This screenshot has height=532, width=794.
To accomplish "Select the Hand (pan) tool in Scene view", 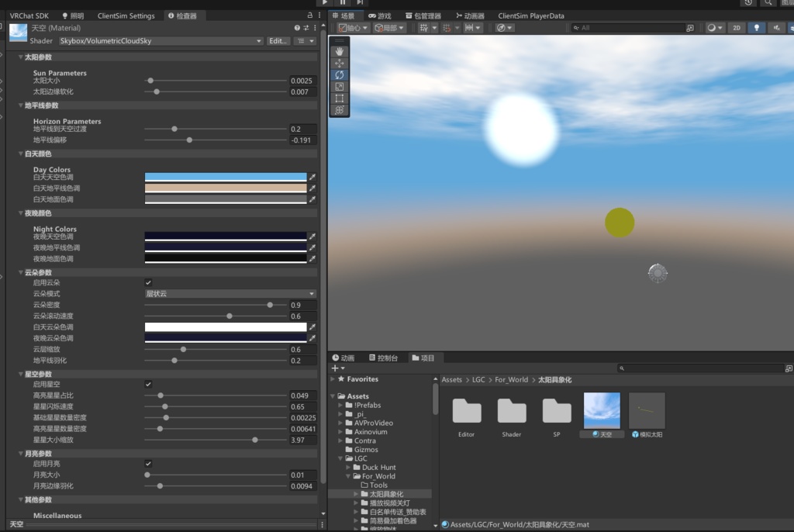I will [x=339, y=52].
